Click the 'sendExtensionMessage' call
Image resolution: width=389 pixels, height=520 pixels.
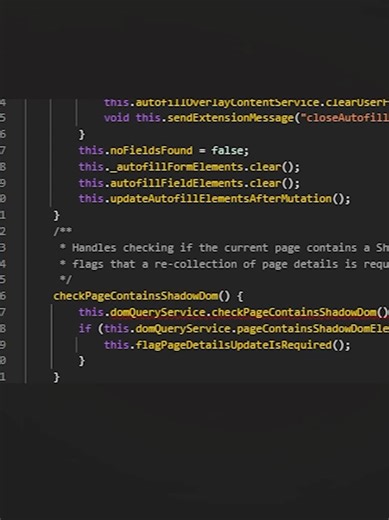coord(231,118)
